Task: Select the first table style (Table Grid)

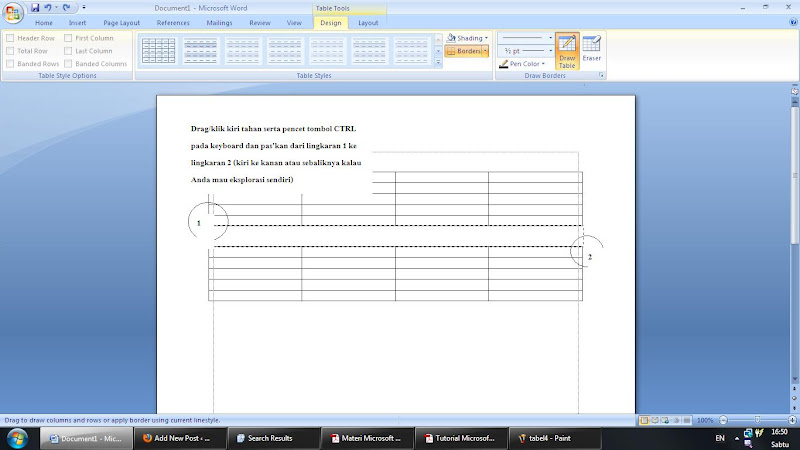Action: point(159,51)
